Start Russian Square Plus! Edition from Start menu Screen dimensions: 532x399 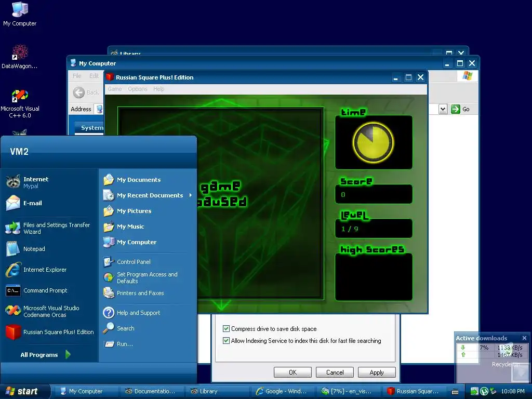point(50,332)
